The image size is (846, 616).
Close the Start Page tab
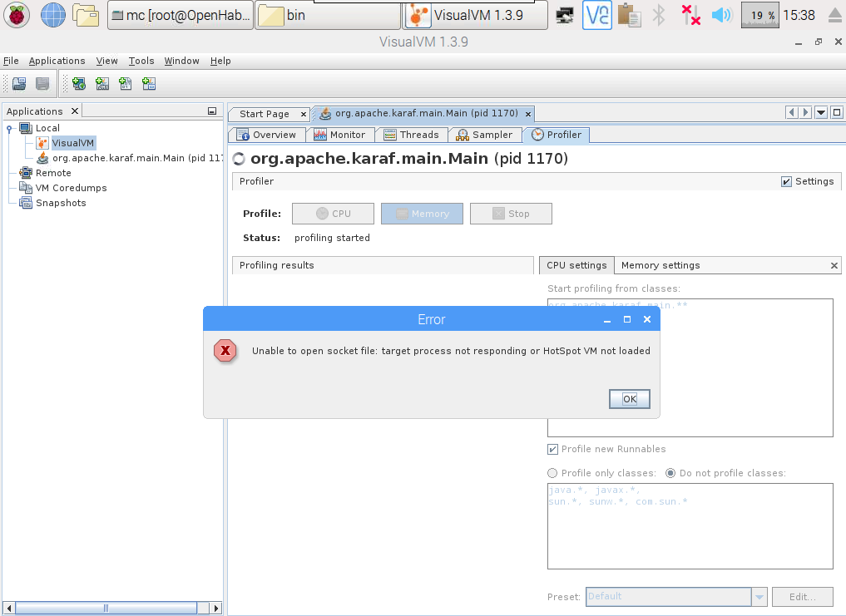click(x=304, y=115)
